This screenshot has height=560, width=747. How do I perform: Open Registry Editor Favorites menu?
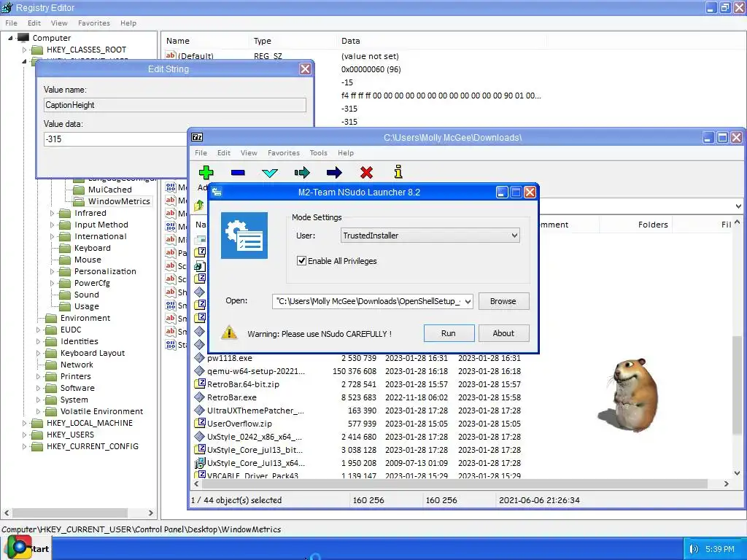(x=94, y=23)
